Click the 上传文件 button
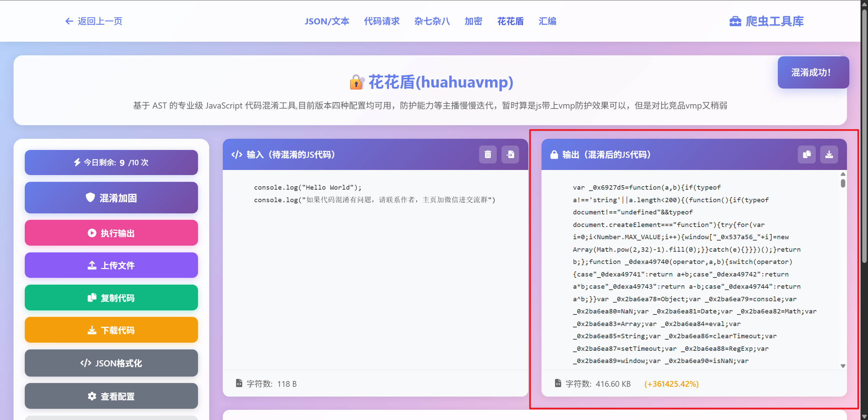This screenshot has height=420, width=868. pos(111,265)
